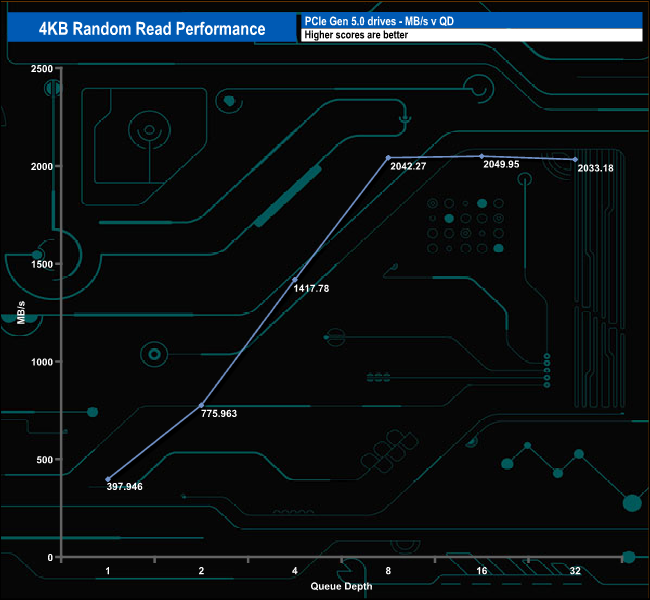Click the data point marker at queue depth 1
This screenshot has height=600, width=650.
coord(108,479)
